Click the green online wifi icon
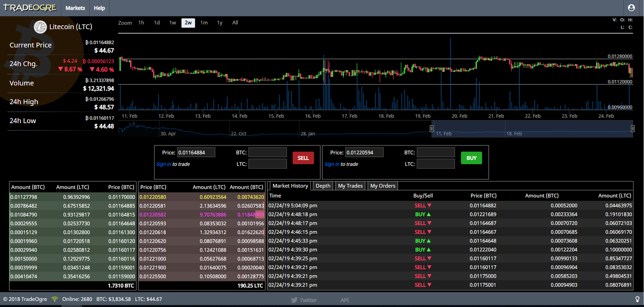Image resolution: width=644 pixels, height=307 pixels. (x=55, y=299)
